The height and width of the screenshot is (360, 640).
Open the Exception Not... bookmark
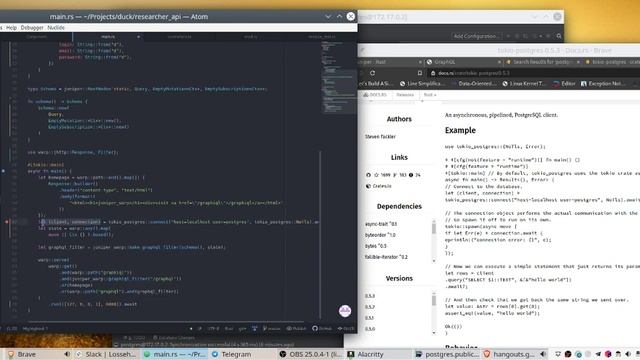point(602,84)
